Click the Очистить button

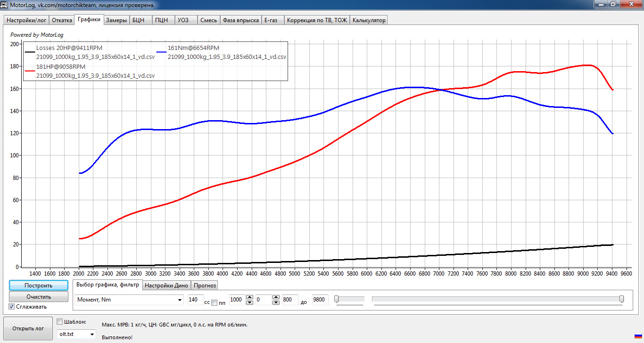coord(38,297)
